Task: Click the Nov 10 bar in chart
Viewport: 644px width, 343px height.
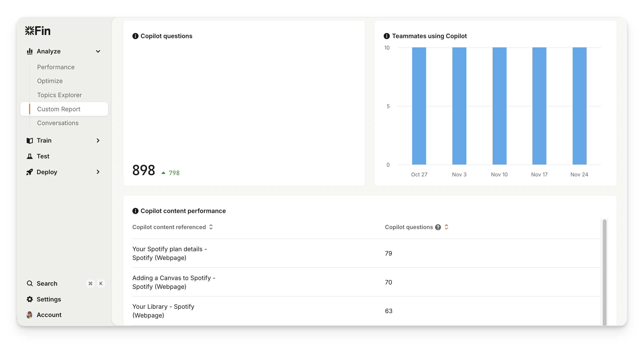Action: click(499, 106)
